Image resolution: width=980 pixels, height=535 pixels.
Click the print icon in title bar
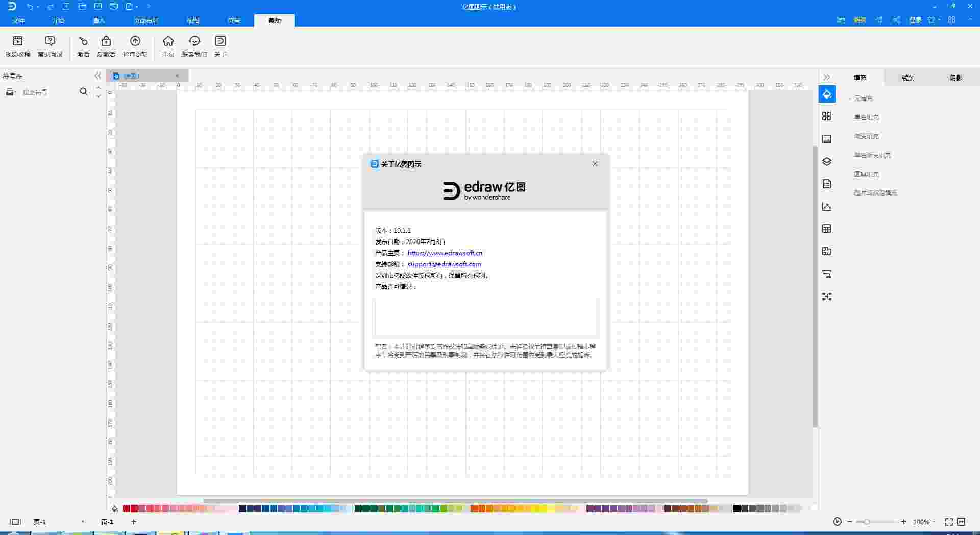(x=114, y=7)
